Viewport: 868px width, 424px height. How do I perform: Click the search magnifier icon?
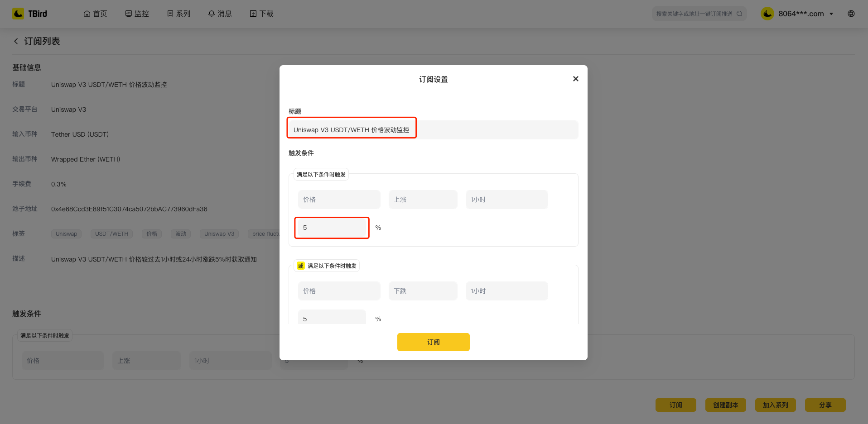pyautogui.click(x=739, y=14)
